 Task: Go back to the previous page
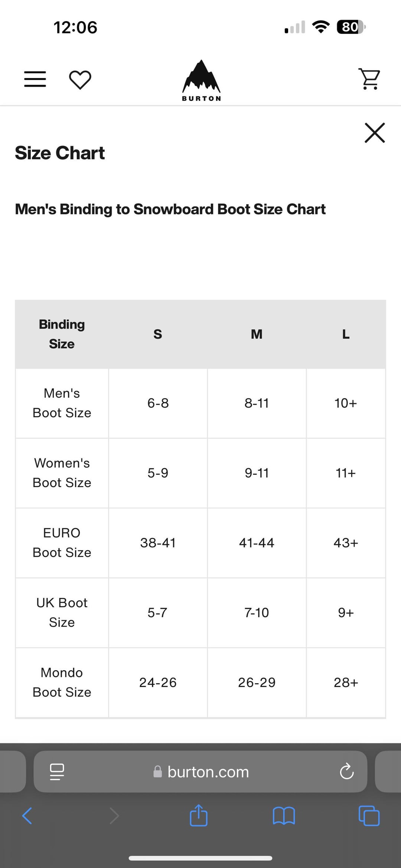click(27, 816)
